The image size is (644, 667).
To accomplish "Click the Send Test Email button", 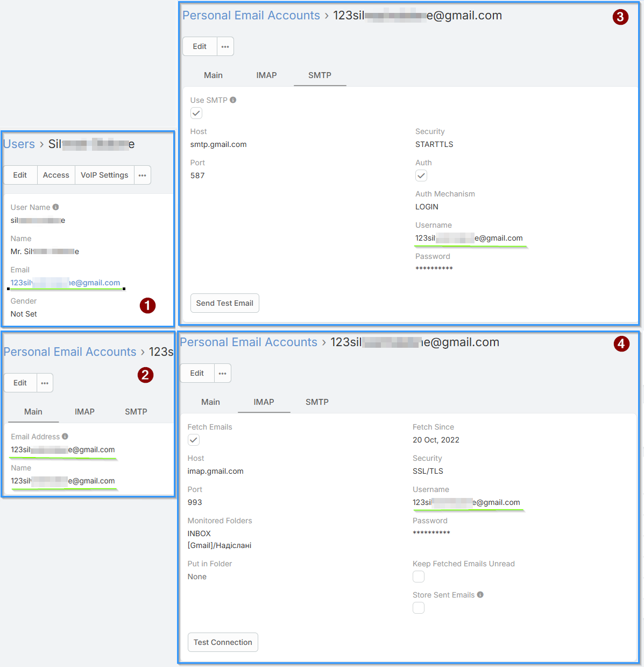I will click(225, 303).
